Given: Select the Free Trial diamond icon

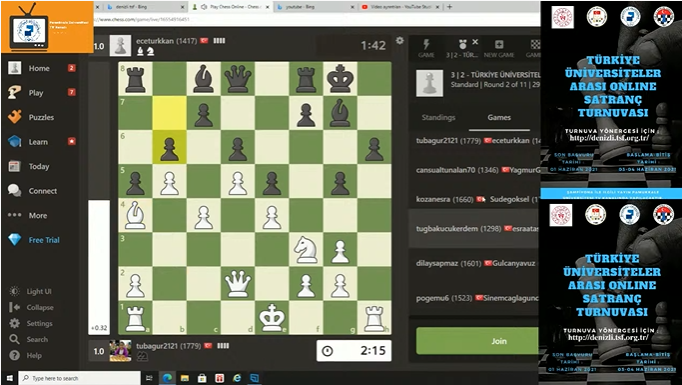Looking at the screenshot, I should 14,240.
